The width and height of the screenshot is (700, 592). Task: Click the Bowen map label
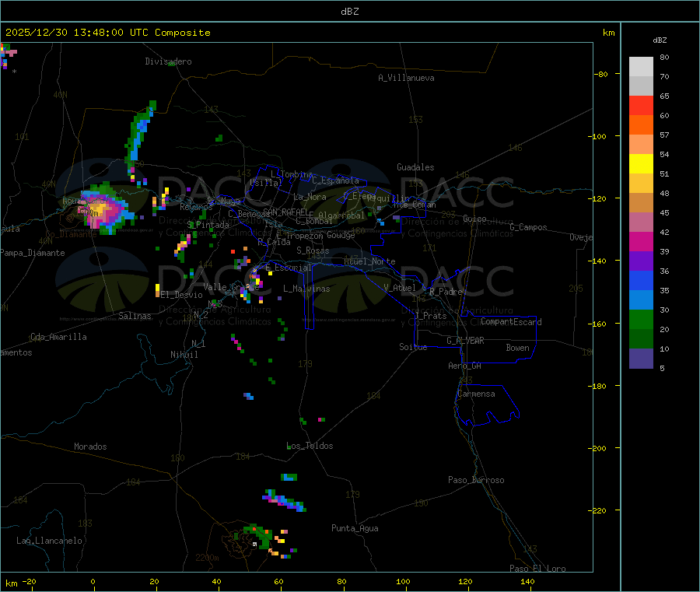point(517,348)
